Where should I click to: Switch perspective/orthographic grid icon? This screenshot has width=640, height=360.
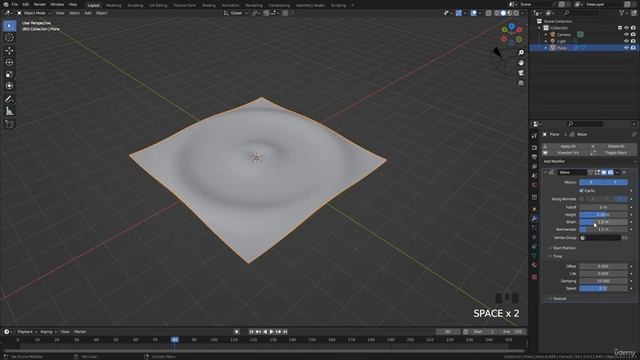[521, 83]
